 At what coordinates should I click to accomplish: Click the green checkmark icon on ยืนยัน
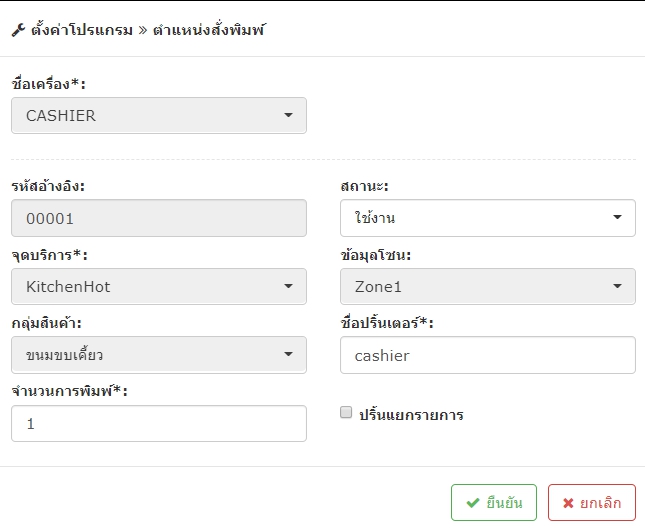[473, 503]
